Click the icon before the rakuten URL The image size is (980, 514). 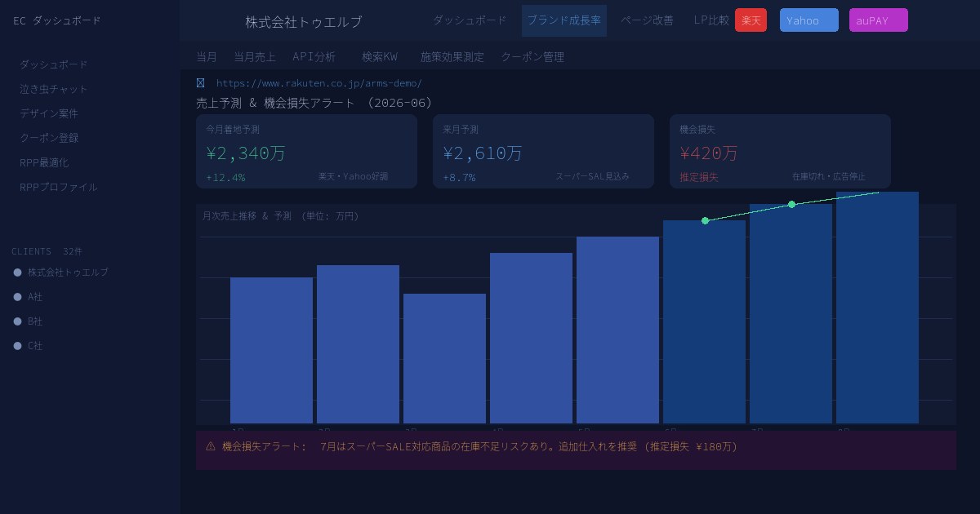click(201, 83)
